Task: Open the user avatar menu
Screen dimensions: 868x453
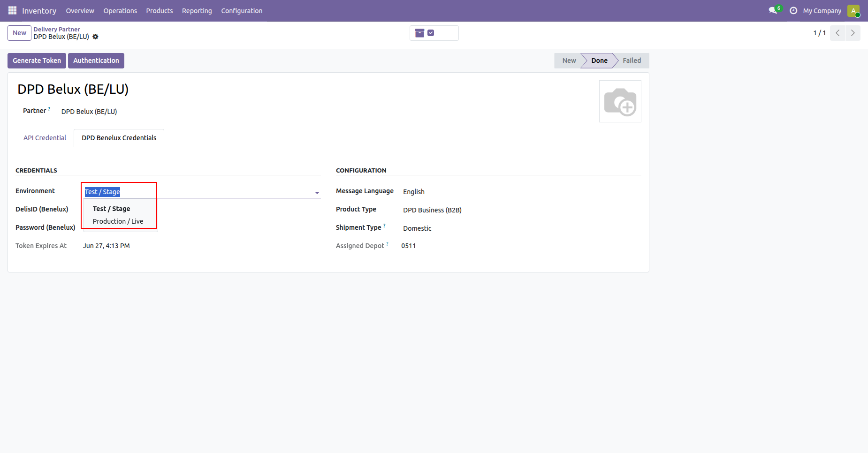Action: pyautogui.click(x=853, y=11)
